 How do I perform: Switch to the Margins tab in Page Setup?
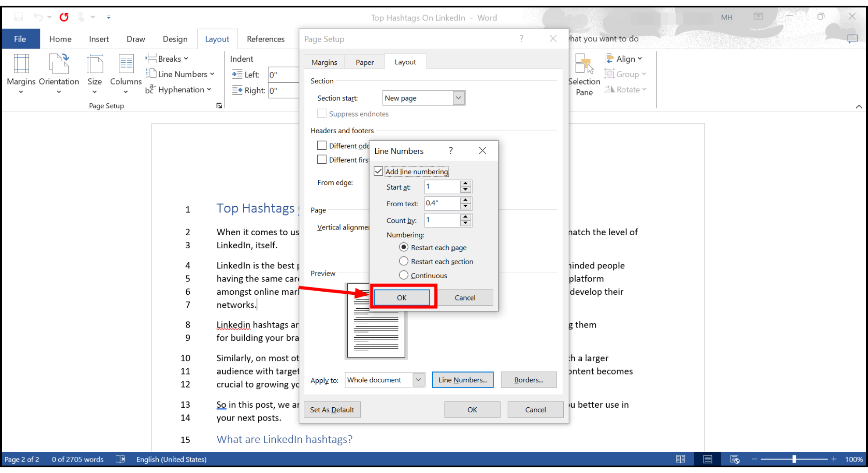pyautogui.click(x=324, y=62)
